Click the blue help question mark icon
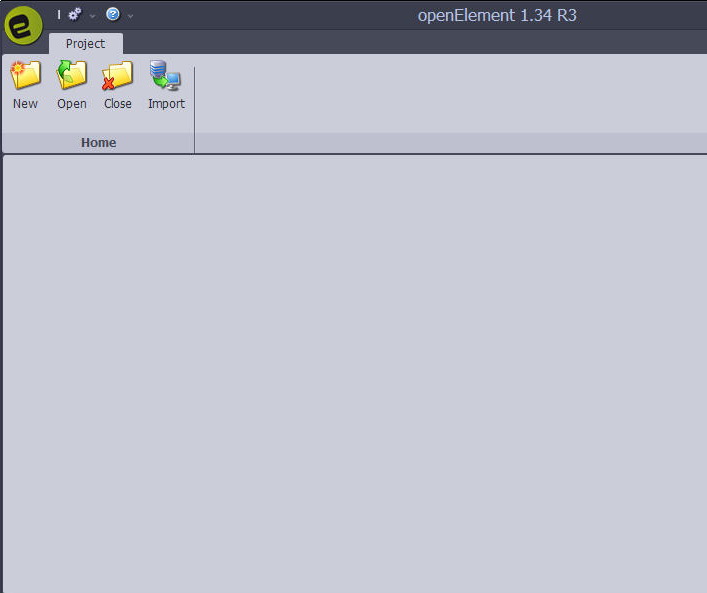This screenshot has height=593, width=707. [113, 14]
